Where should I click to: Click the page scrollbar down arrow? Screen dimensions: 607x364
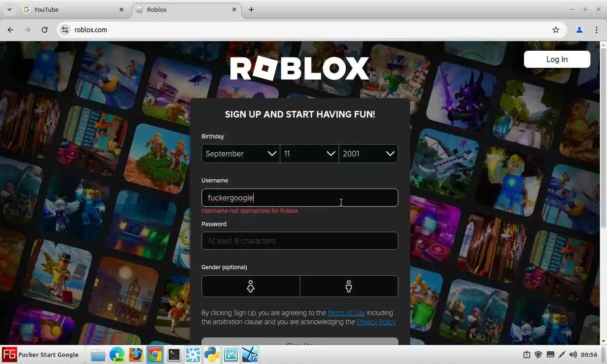coord(603,341)
